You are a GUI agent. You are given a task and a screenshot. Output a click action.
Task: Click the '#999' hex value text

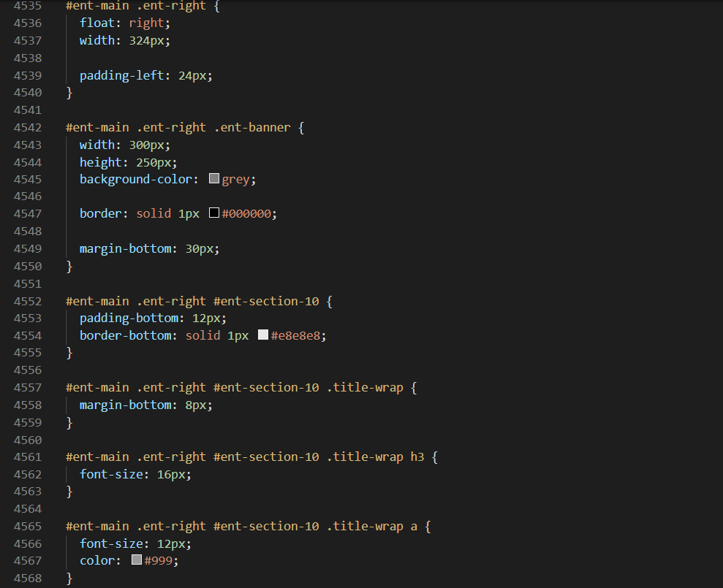tap(158, 561)
